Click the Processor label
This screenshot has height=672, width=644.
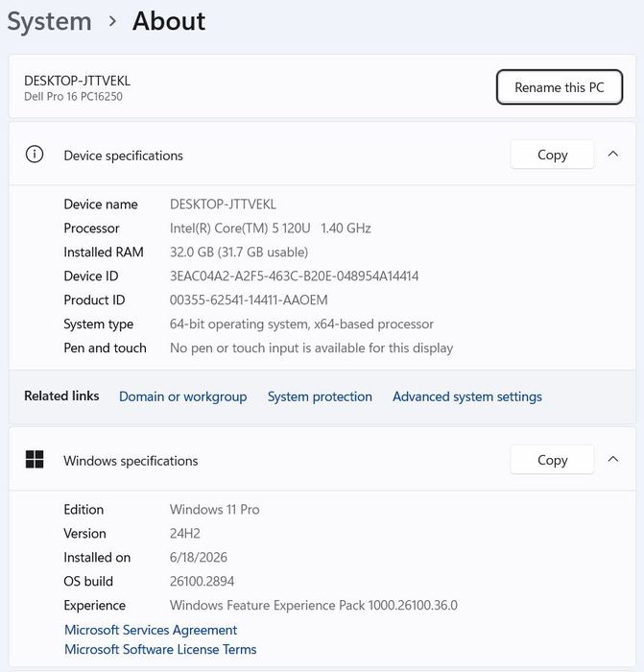click(x=91, y=228)
